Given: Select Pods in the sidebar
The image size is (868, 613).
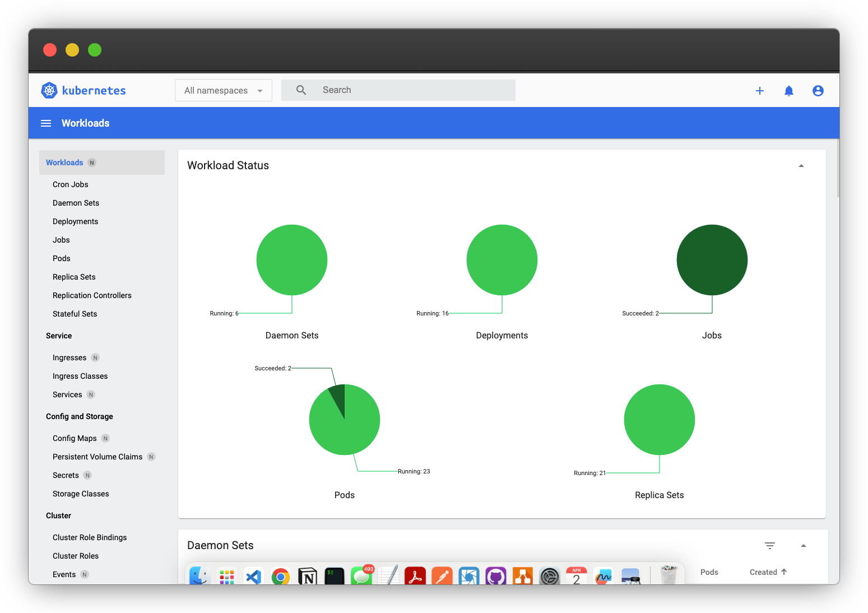Looking at the screenshot, I should click(61, 258).
